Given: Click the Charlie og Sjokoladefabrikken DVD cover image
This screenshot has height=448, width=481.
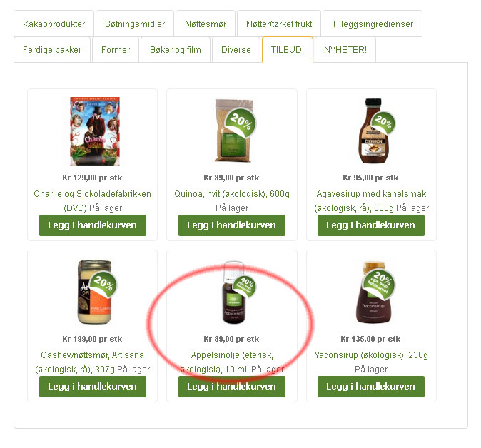Looking at the screenshot, I should click(x=95, y=131).
